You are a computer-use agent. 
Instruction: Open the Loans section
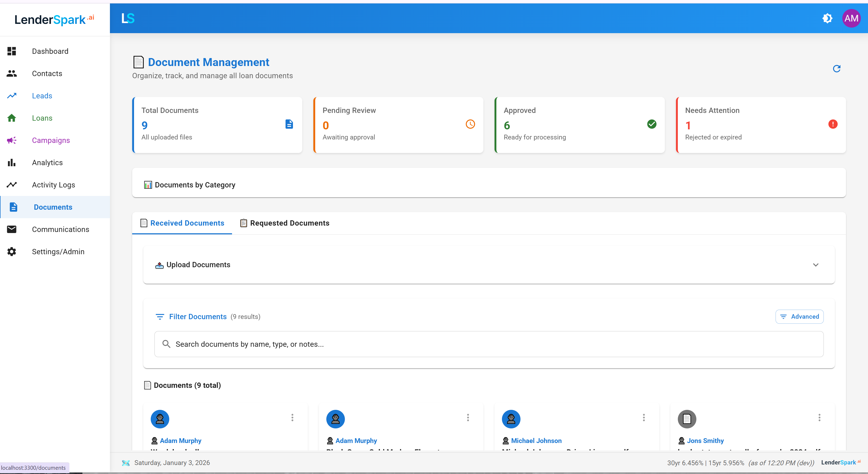pyautogui.click(x=42, y=118)
